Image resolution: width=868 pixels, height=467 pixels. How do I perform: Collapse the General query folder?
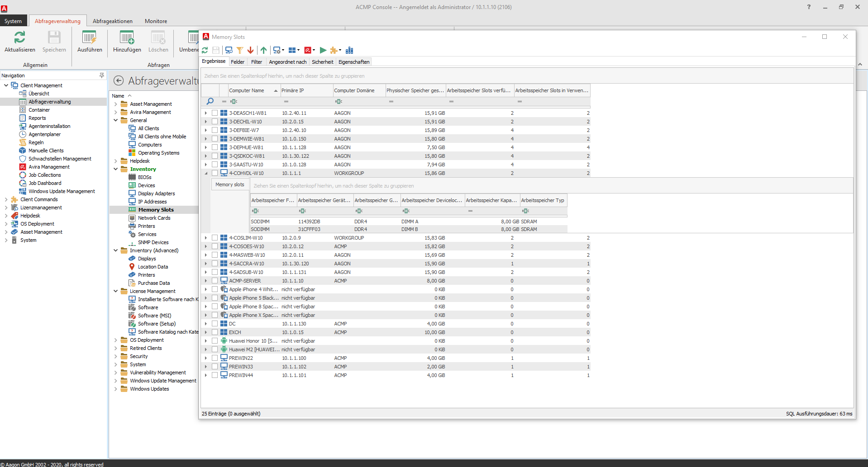click(x=116, y=120)
